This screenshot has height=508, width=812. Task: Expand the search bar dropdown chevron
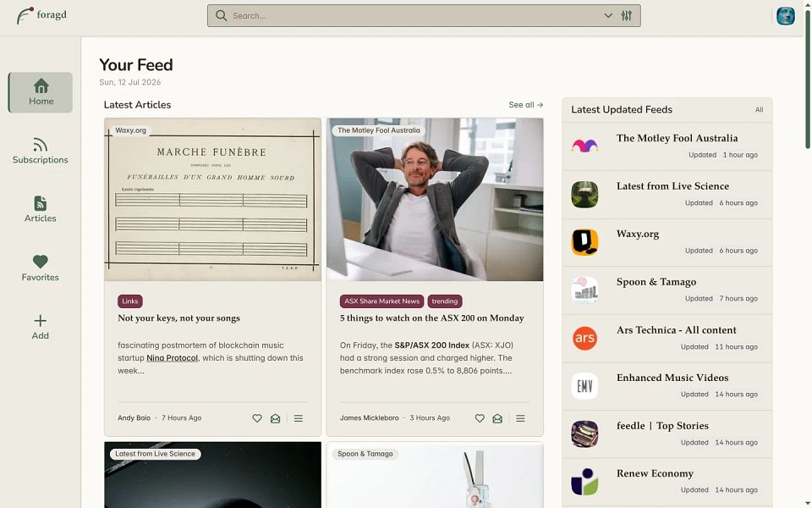tap(608, 15)
